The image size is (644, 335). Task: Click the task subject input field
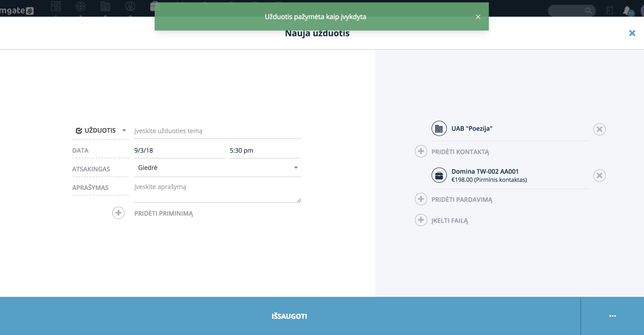(217, 131)
